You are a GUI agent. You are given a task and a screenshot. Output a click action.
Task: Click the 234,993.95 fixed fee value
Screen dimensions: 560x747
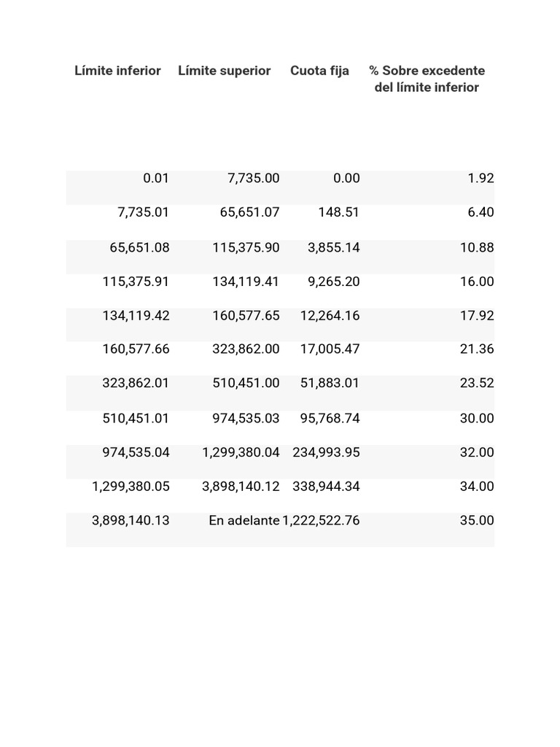tap(326, 452)
